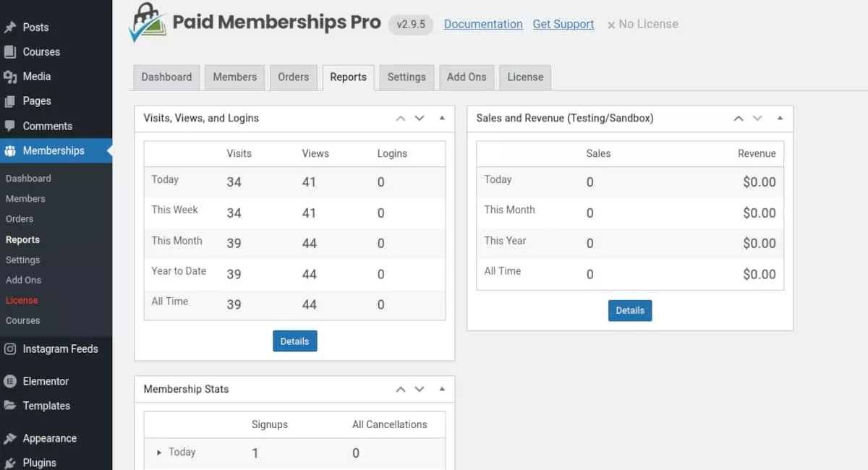Move the Sales and Revenue box up
The image size is (868, 470).
tap(739, 119)
